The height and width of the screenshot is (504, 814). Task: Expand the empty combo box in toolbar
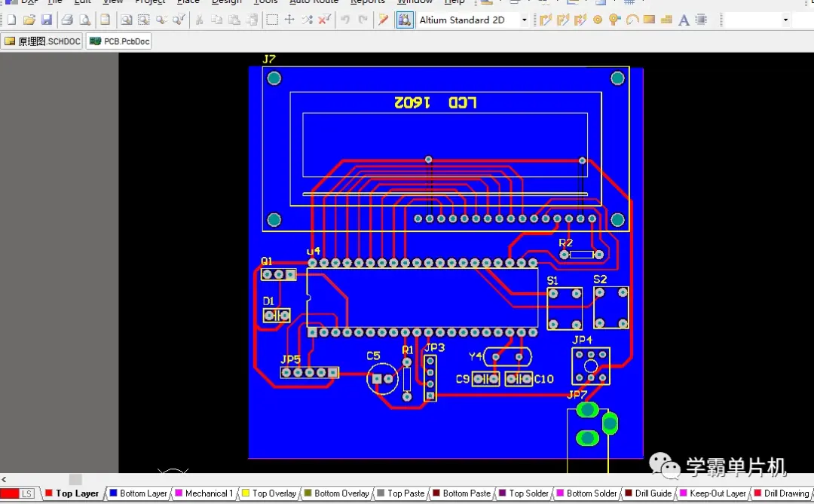(785, 20)
